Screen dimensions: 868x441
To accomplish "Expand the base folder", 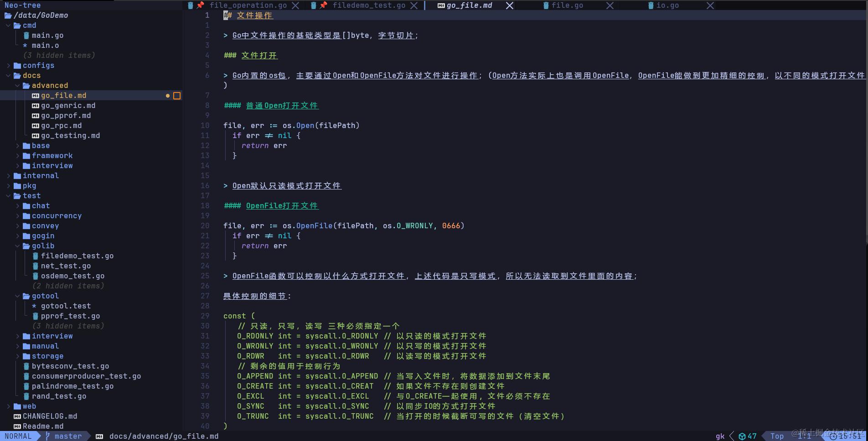I will click(17, 146).
